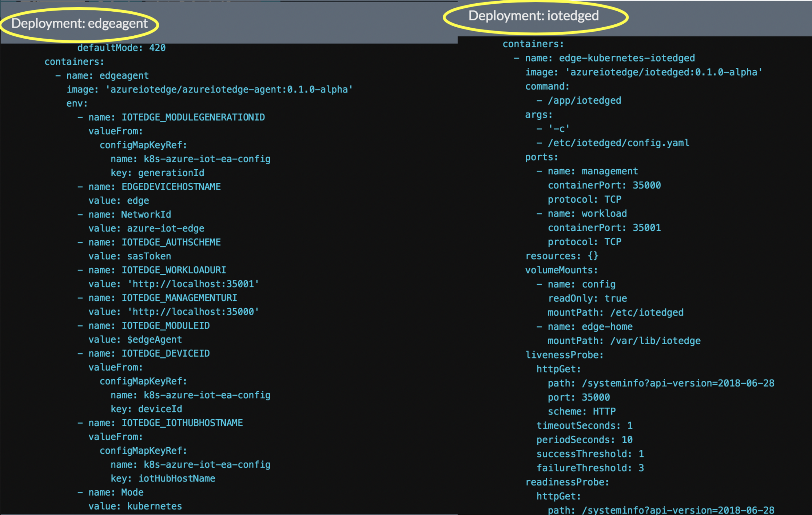
Task: Select the azureiotedge-agent image line
Action: point(210,90)
